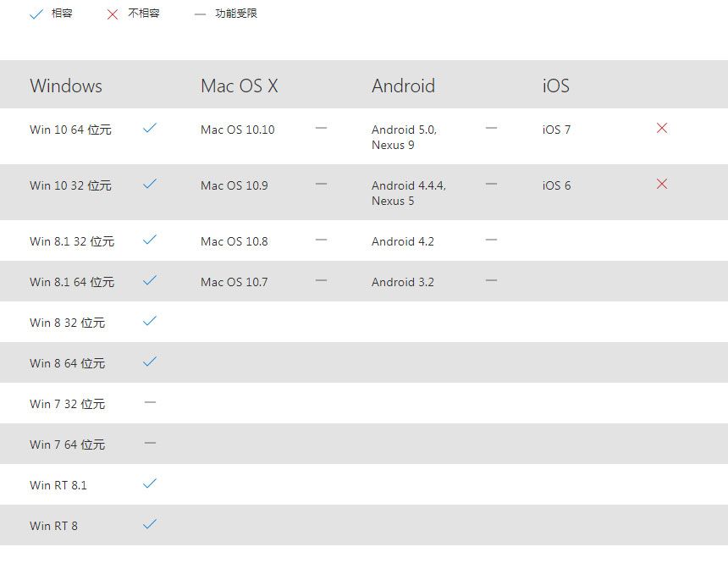The height and width of the screenshot is (580, 728).
Task: Select the Win 10 32 位元 text
Action: 70,185
